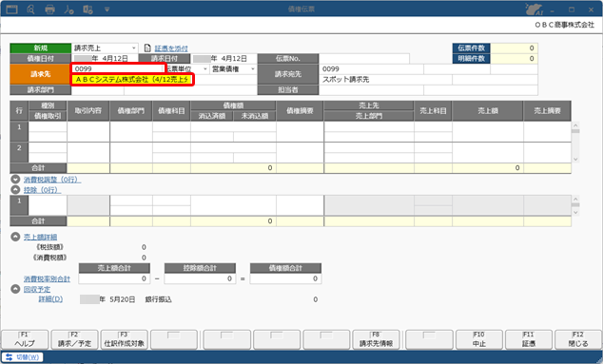Open the 控除 (0行) link
Screen dimensions: 603x364
tap(42, 190)
